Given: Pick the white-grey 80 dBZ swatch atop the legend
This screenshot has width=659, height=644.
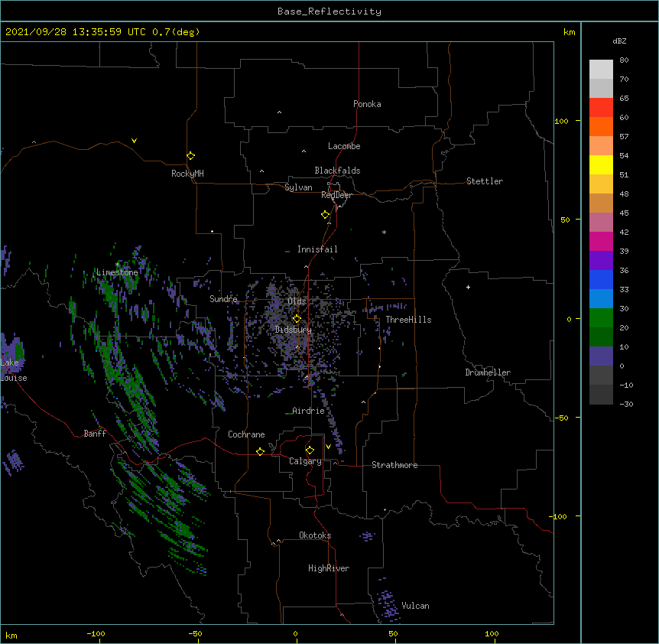Looking at the screenshot, I should coord(601,69).
